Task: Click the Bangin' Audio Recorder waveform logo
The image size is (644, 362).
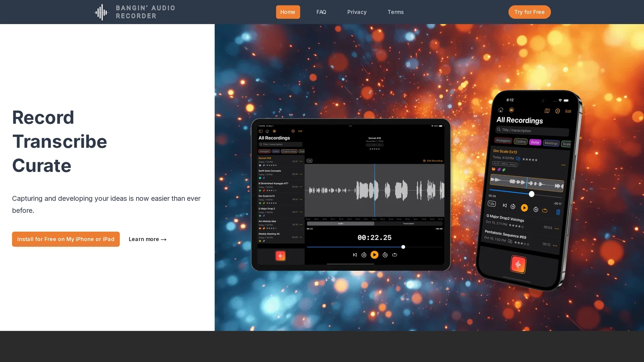Action: point(101,12)
